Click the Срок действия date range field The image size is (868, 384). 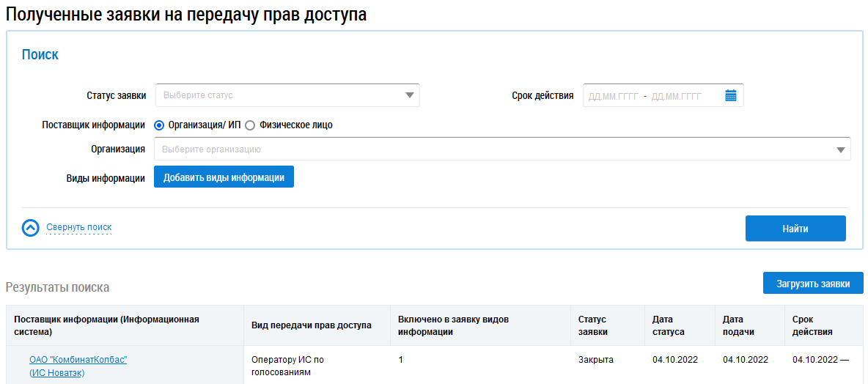coord(652,96)
